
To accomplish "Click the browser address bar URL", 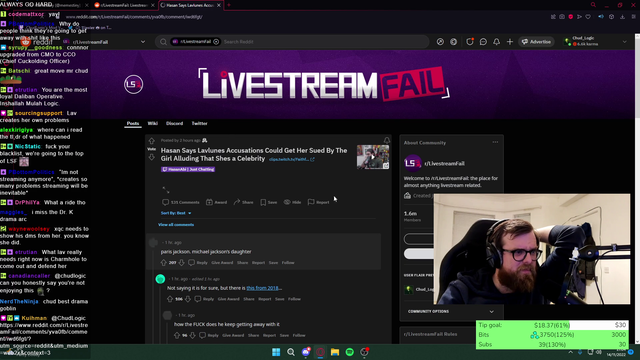I will (x=134, y=17).
